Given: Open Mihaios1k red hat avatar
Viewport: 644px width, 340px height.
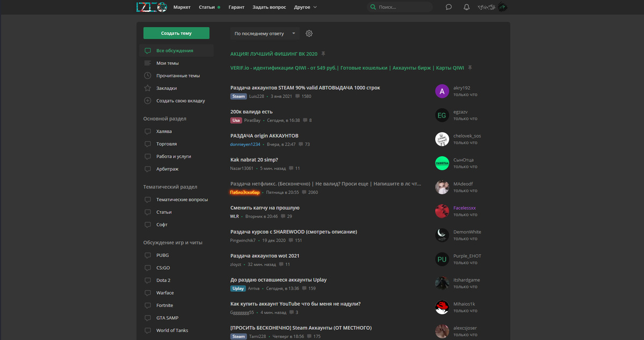Looking at the screenshot, I should click(442, 307).
